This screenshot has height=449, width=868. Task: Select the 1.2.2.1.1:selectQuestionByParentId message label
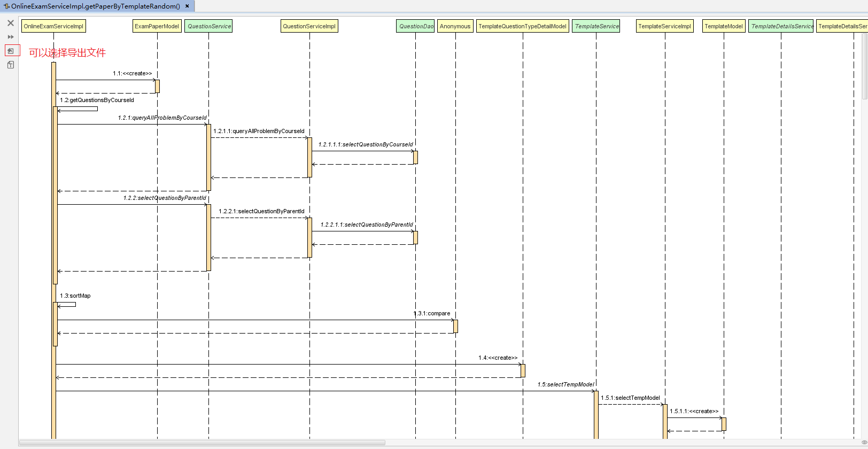[367, 224]
